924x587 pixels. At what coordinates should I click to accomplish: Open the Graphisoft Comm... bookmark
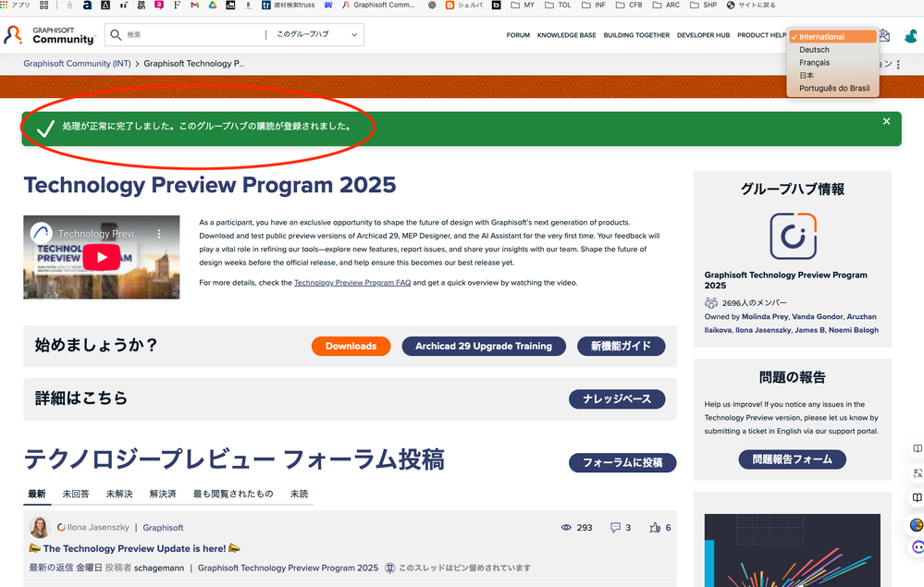pyautogui.click(x=379, y=6)
